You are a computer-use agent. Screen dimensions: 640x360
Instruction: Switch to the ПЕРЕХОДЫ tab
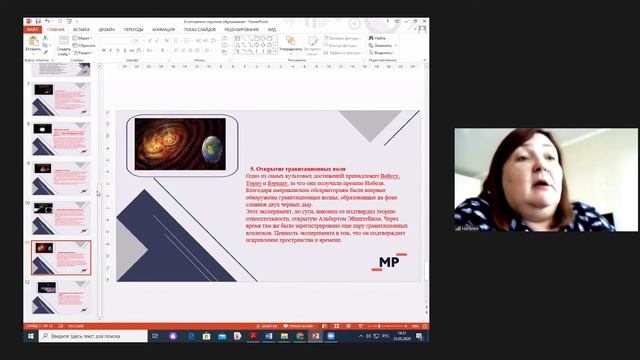tap(133, 29)
